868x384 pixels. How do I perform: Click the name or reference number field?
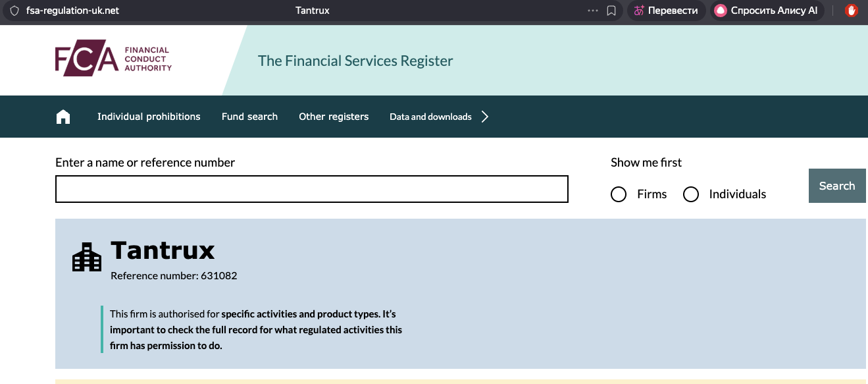coord(311,189)
